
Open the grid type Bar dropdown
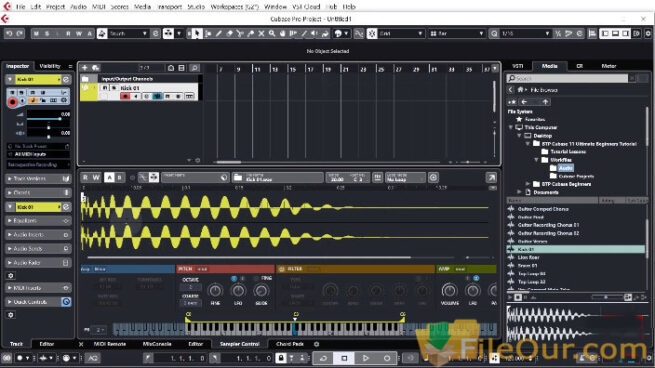click(x=457, y=33)
